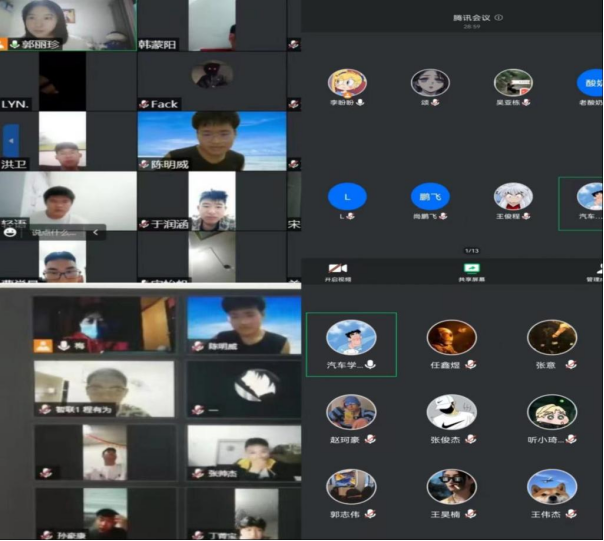Click the orange host badge beside 梅

43,346
